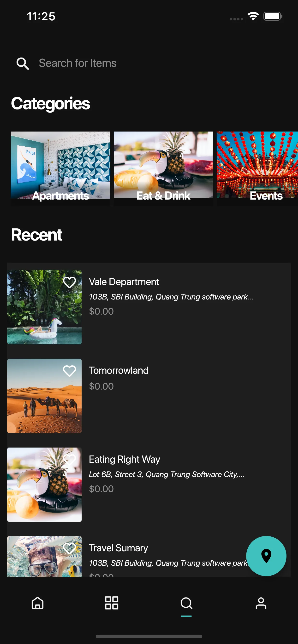Screen dimensions: 298x644
Task: Favorite Vale Department with heart icon
Action: 69,282
